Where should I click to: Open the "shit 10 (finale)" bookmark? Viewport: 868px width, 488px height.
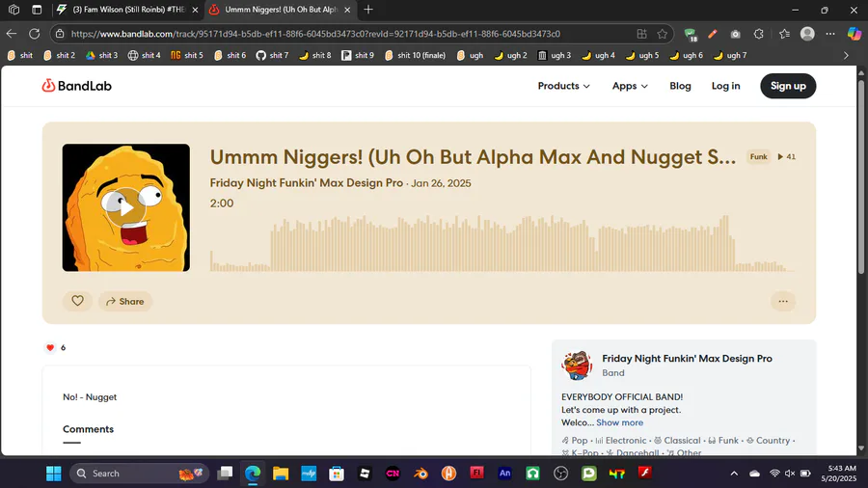[x=415, y=55]
